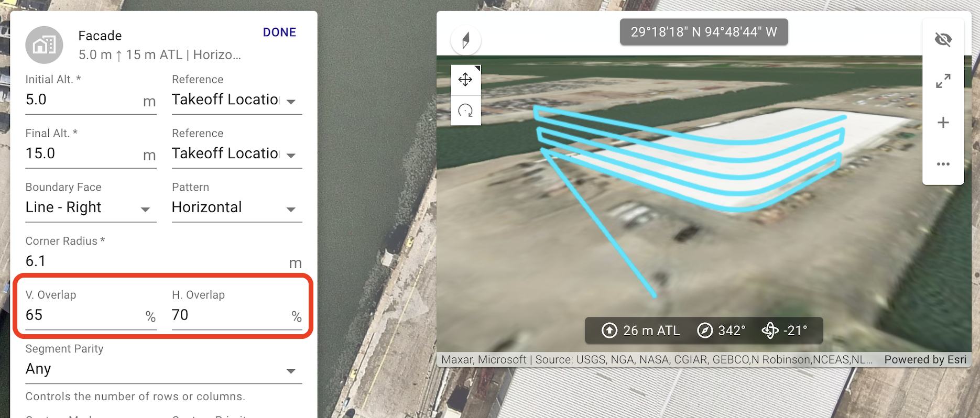Select the rotate view tool
The width and height of the screenshot is (980, 418).
tap(465, 111)
